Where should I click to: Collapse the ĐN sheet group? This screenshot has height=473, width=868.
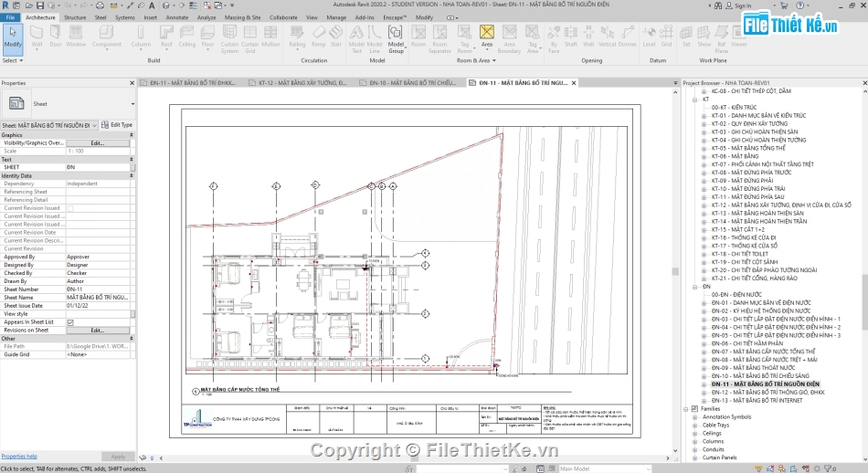[x=694, y=287]
